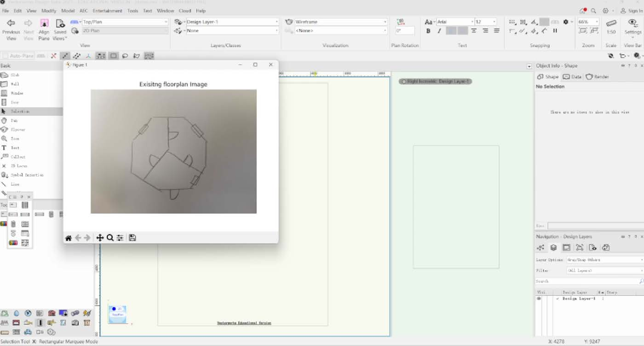Toggle bold text formatting

coord(428,31)
